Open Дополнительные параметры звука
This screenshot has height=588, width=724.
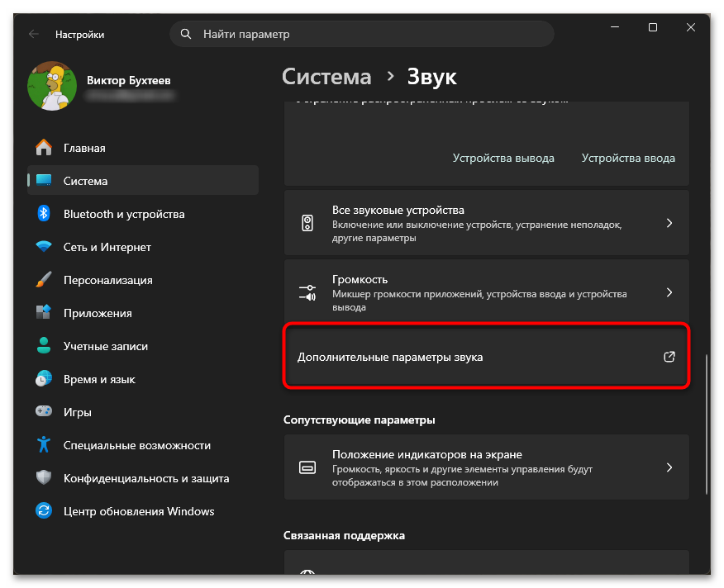click(487, 356)
